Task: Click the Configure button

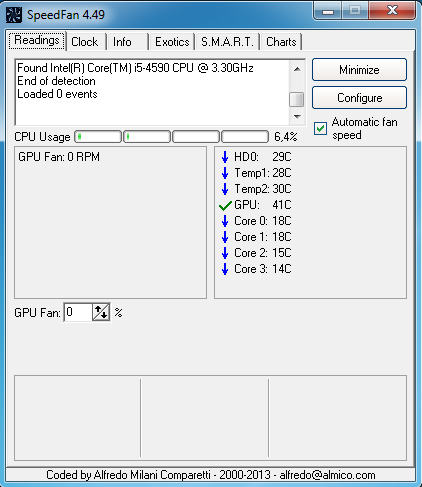Action: coord(359,98)
